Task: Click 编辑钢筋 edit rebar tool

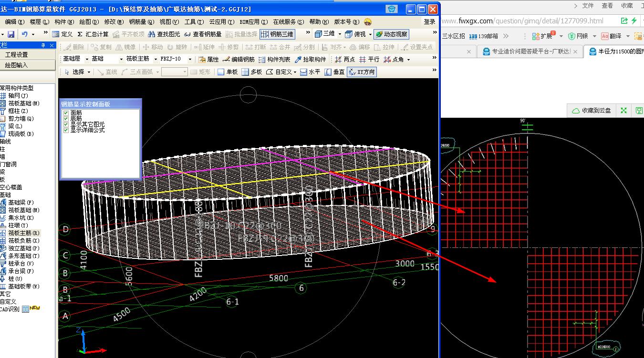Action: (239, 59)
